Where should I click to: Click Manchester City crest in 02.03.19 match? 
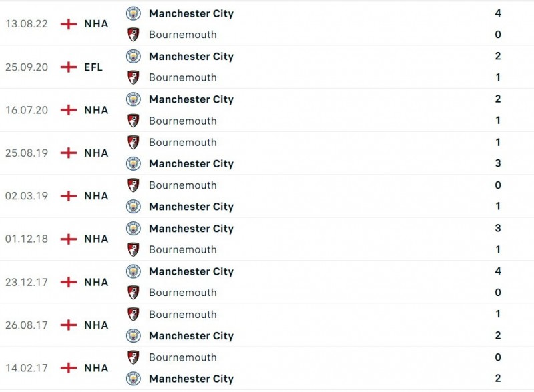tap(133, 207)
